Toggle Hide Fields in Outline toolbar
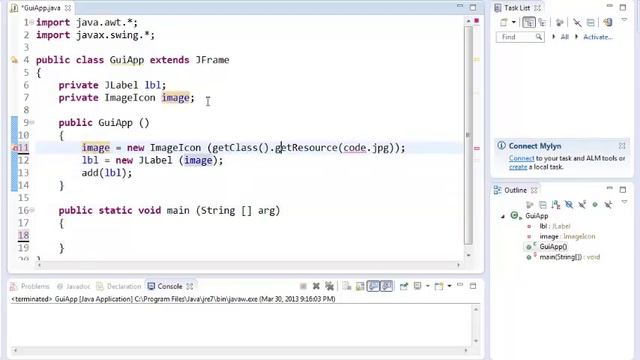The width and height of the screenshot is (640, 360). [569, 204]
